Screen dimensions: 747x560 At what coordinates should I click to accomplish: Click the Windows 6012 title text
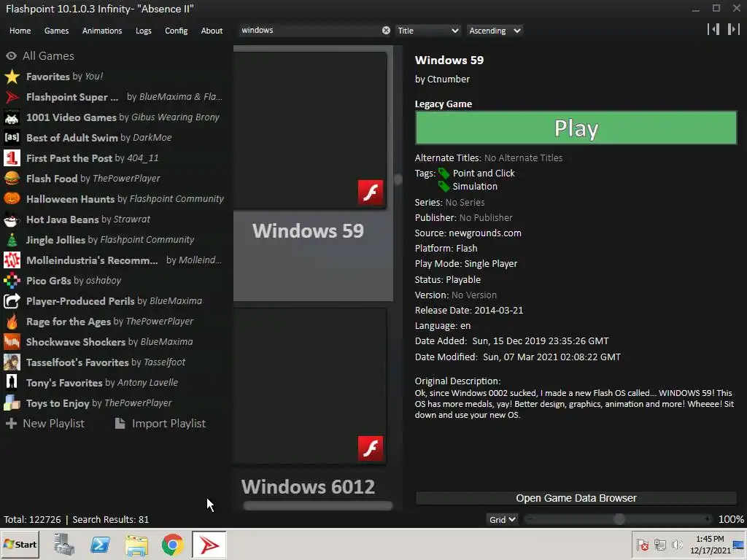[x=309, y=486]
